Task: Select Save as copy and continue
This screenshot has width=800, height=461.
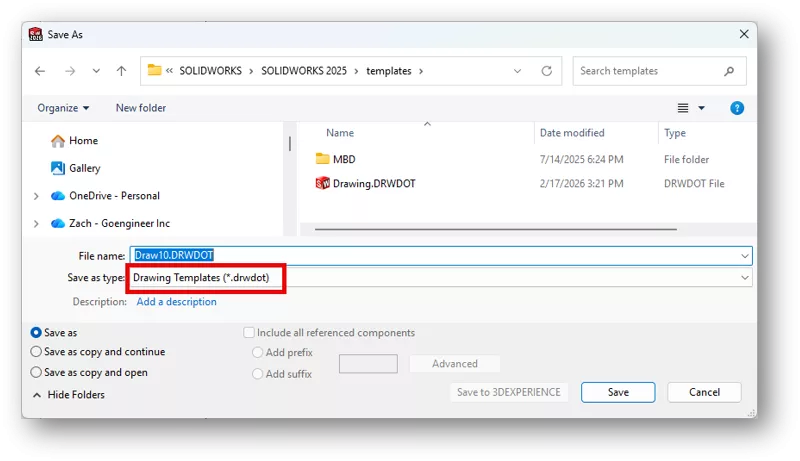Action: point(98,352)
